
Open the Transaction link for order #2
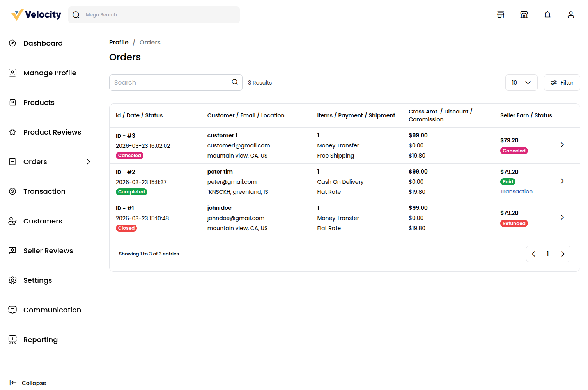pyautogui.click(x=516, y=191)
